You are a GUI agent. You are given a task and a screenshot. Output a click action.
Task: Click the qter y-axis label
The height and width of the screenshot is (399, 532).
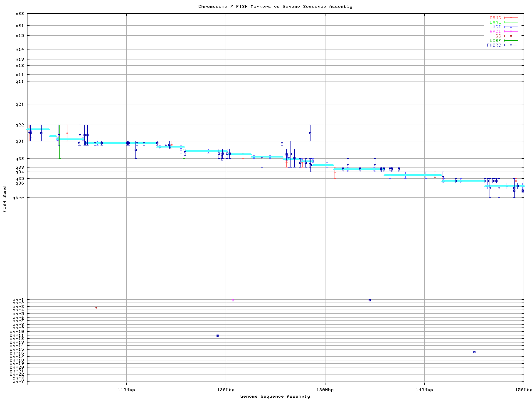18,198
